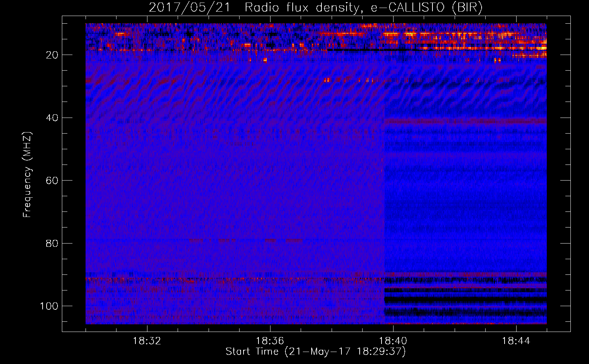Screen dimensions: 589x364
Task: Click the '20' frequency tick label
Action: click(x=52, y=55)
